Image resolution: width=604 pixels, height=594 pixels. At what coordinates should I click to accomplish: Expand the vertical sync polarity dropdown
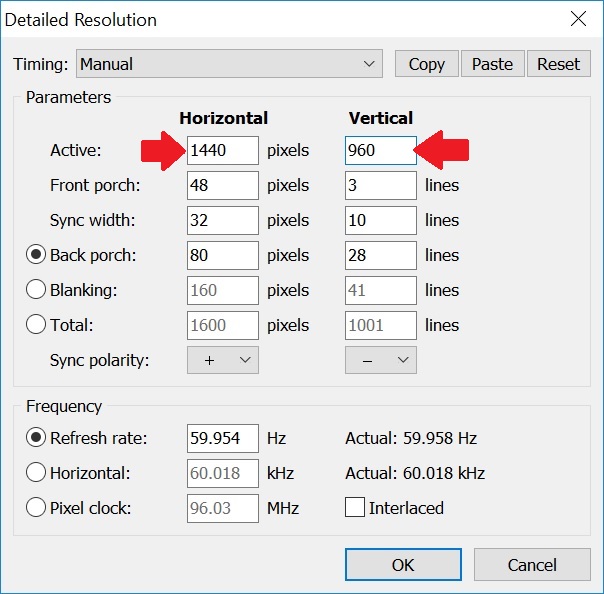coord(381,360)
